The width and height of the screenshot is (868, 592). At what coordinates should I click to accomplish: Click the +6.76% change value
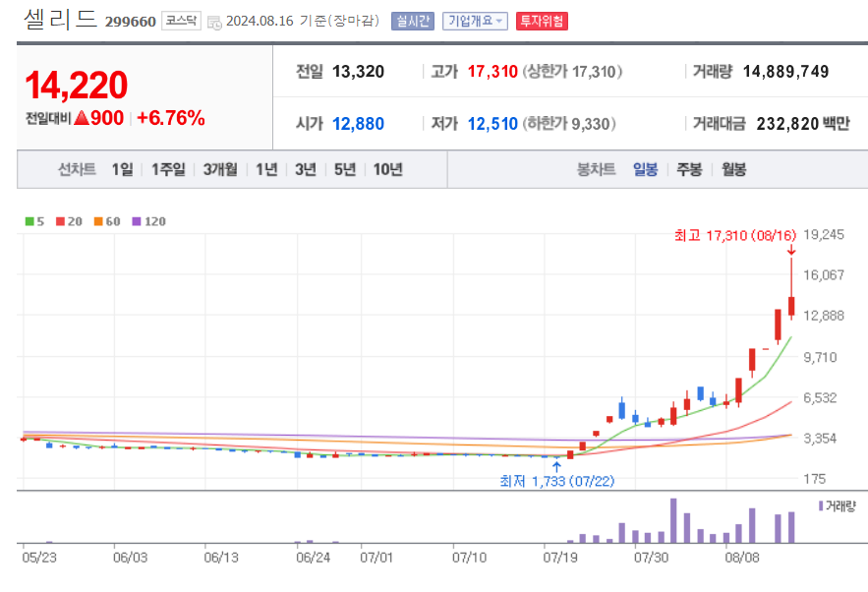pyautogui.click(x=171, y=118)
